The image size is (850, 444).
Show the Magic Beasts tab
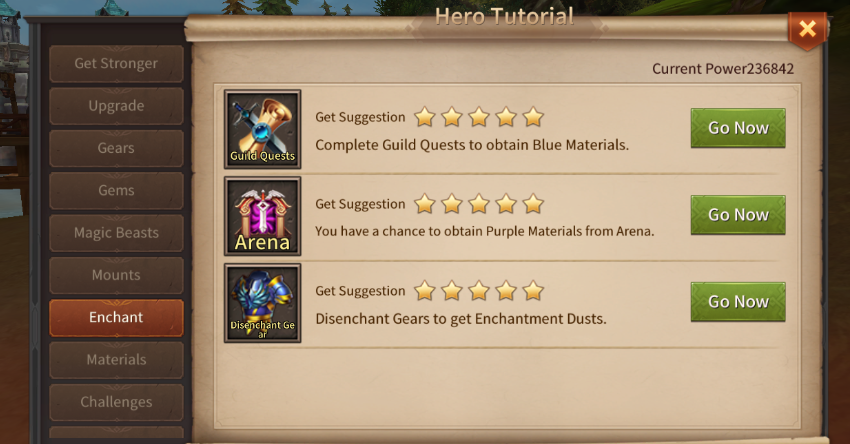[116, 233]
